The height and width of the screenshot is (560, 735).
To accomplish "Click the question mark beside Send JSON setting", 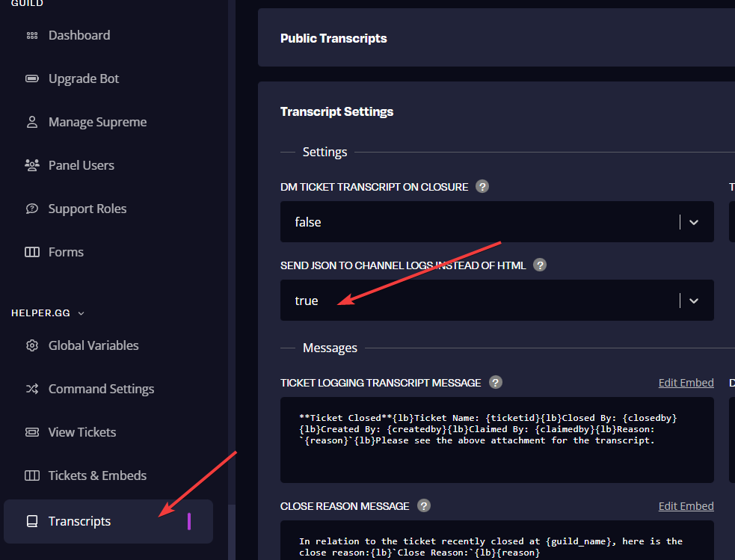I will pos(539,265).
